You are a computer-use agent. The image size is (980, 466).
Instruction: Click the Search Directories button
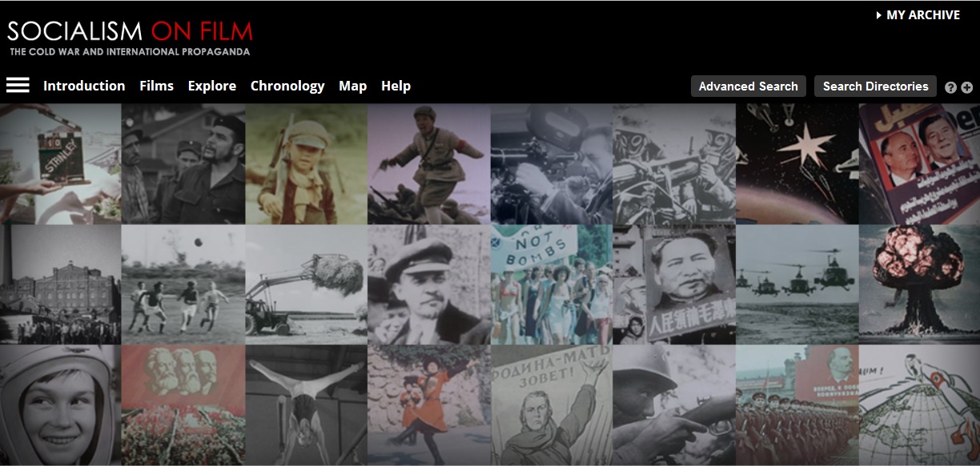coord(875,86)
